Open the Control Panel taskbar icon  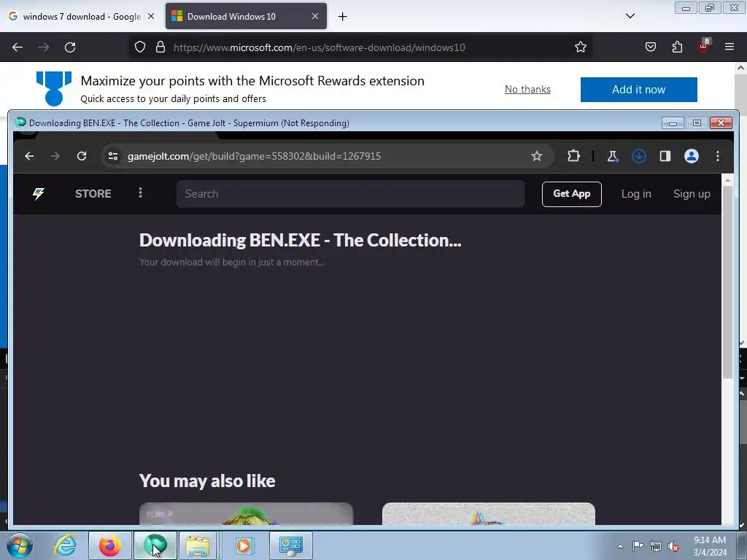point(291,545)
